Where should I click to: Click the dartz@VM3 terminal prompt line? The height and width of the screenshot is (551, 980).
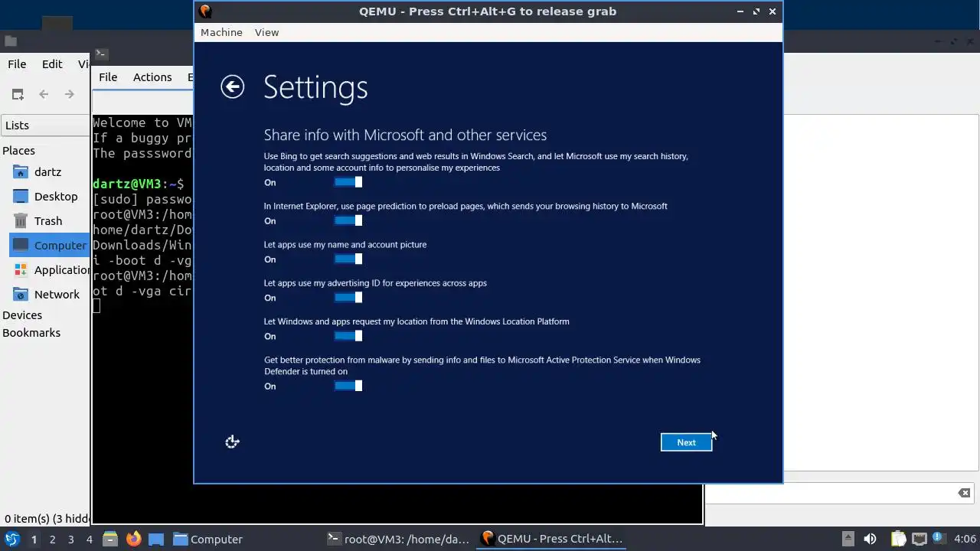click(138, 184)
